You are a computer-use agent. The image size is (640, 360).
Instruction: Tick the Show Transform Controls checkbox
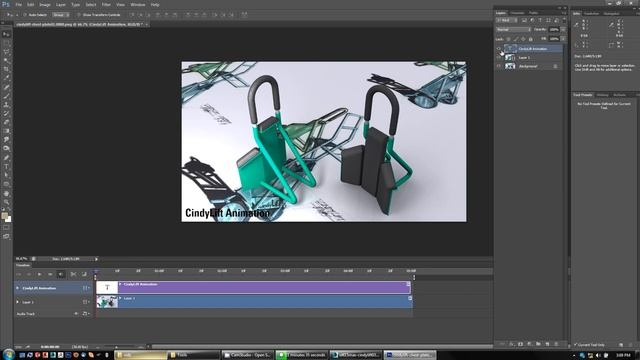tap(79, 15)
